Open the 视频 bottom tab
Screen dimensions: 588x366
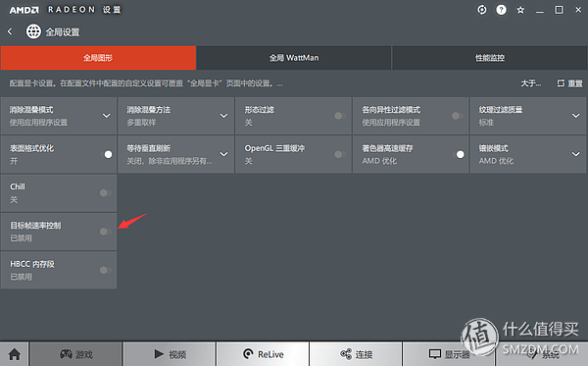[170, 354]
